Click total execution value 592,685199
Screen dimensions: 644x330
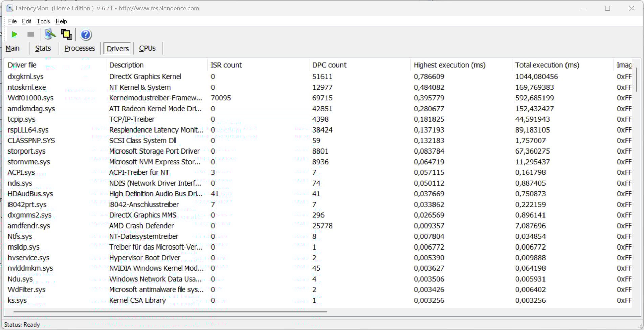tap(534, 98)
